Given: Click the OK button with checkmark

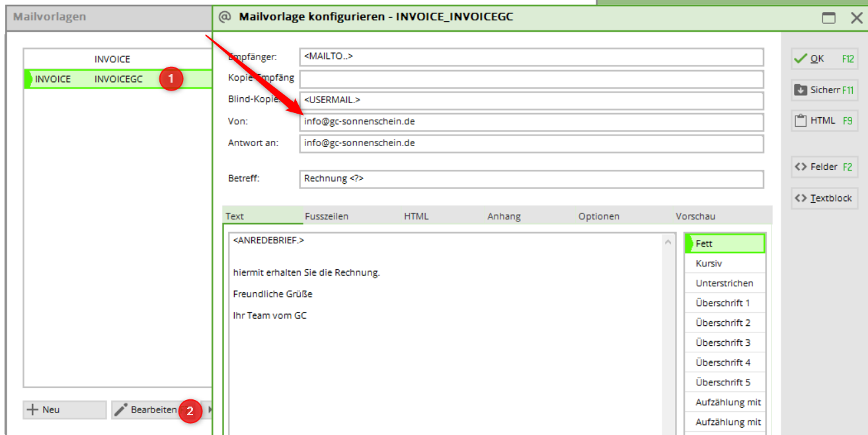Looking at the screenshot, I should point(824,58).
